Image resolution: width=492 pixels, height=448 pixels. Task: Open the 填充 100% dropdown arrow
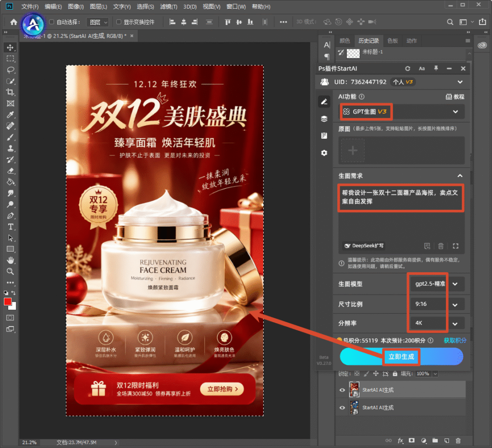[435, 374]
